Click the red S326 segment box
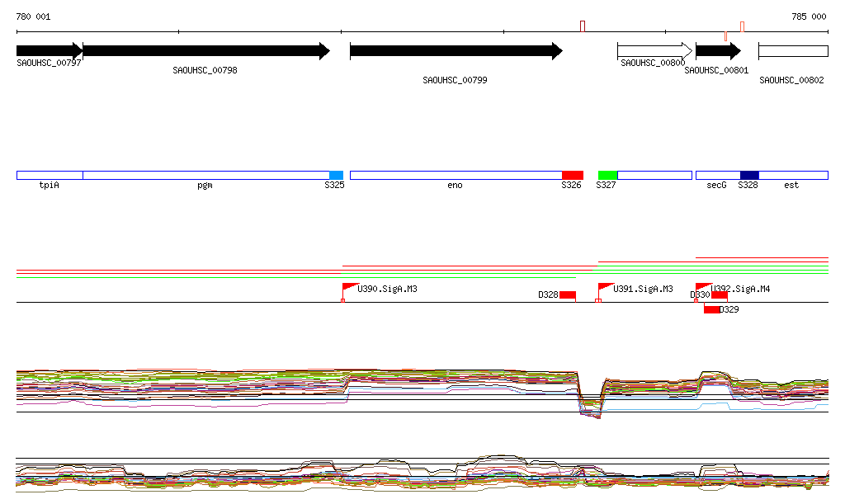This screenshot has width=845, height=504. [572, 175]
